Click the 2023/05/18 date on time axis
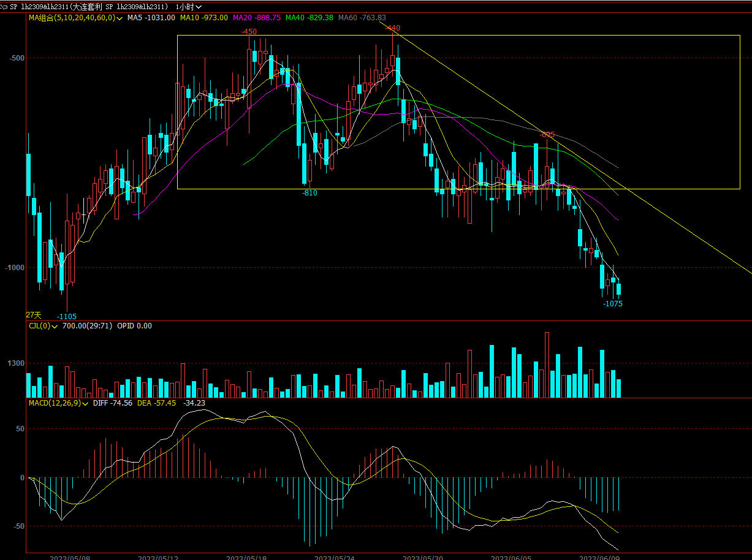The image size is (752, 560). pyautogui.click(x=246, y=558)
